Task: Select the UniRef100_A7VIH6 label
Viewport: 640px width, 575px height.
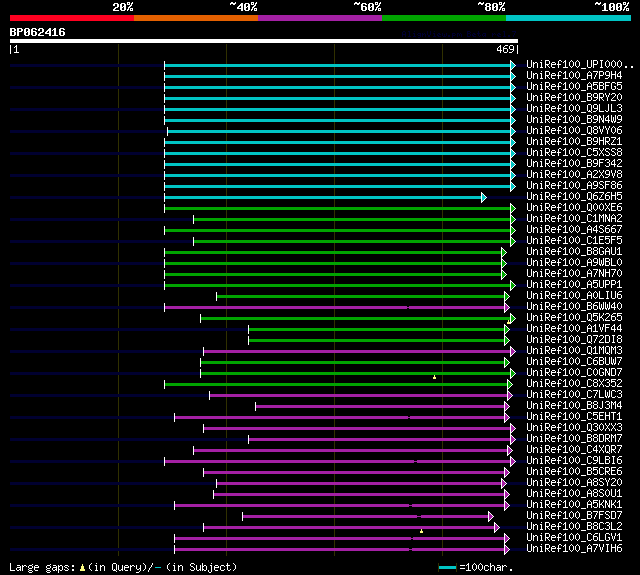Action: pyautogui.click(x=574, y=549)
